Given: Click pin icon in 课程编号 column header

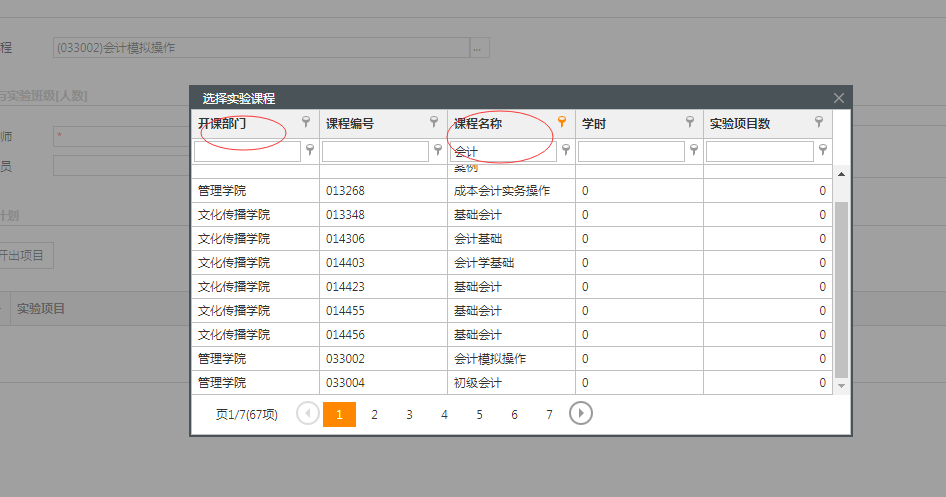Looking at the screenshot, I should (x=434, y=122).
